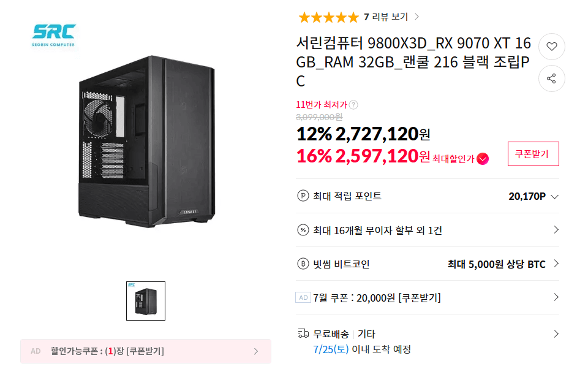The width and height of the screenshot is (588, 377).
Task: Select the PC case thumbnail image
Action: click(146, 301)
